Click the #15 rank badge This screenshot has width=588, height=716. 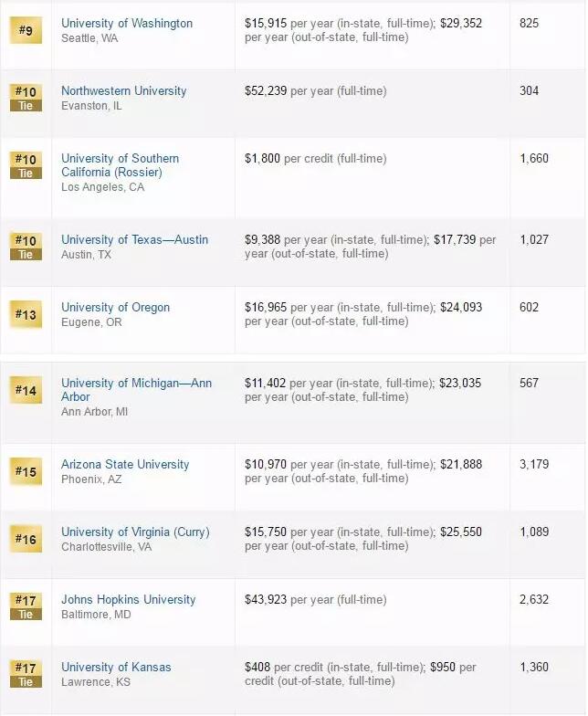26,471
